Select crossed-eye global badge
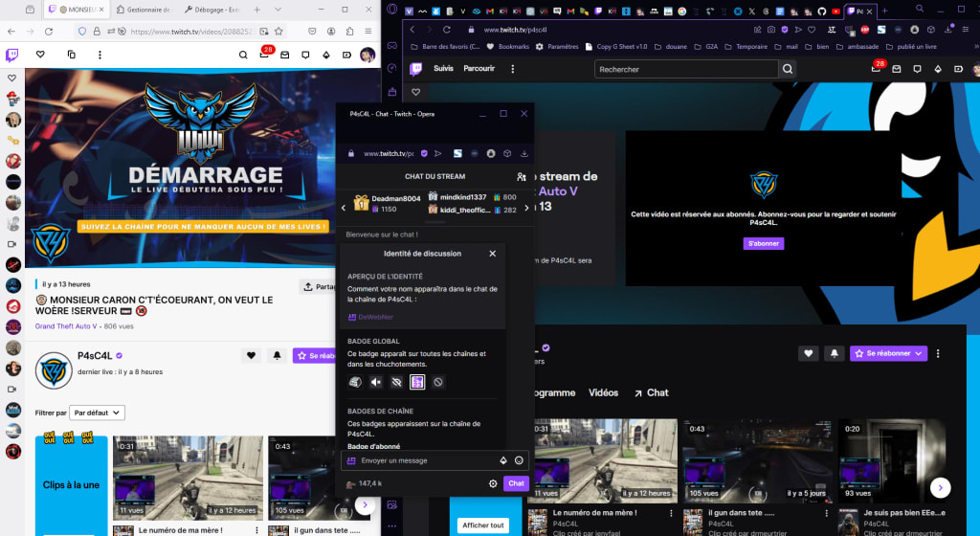This screenshot has width=980, height=536. click(396, 382)
